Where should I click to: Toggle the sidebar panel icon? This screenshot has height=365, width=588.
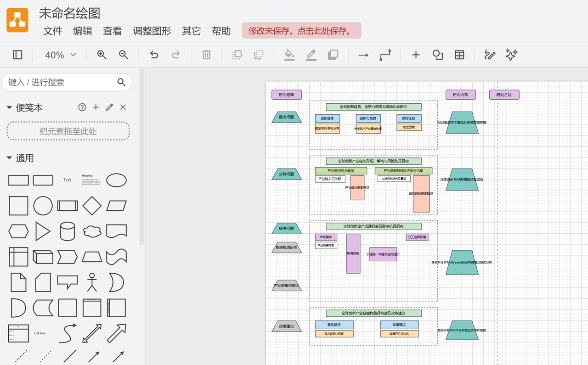coord(17,55)
